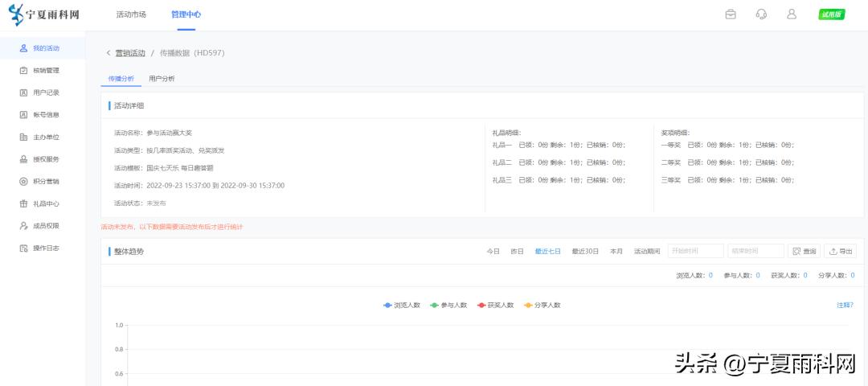Image resolution: width=868 pixels, height=386 pixels.
Task: Toggle 获奖人数 legend series in chart
Action: coord(495,306)
